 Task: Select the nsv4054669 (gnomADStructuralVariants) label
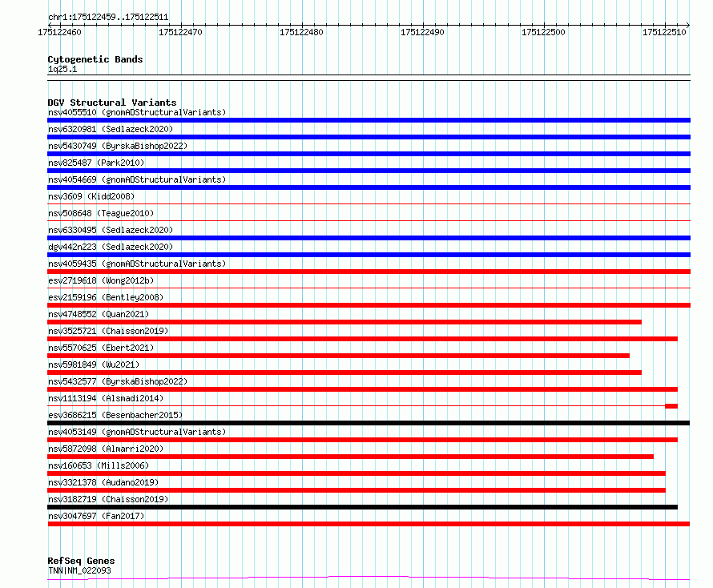click(x=137, y=179)
